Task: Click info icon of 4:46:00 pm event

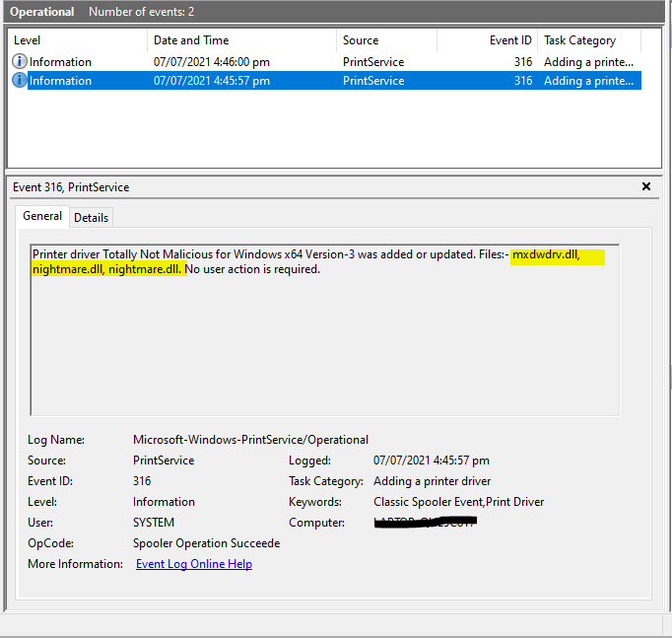Action: click(x=20, y=61)
